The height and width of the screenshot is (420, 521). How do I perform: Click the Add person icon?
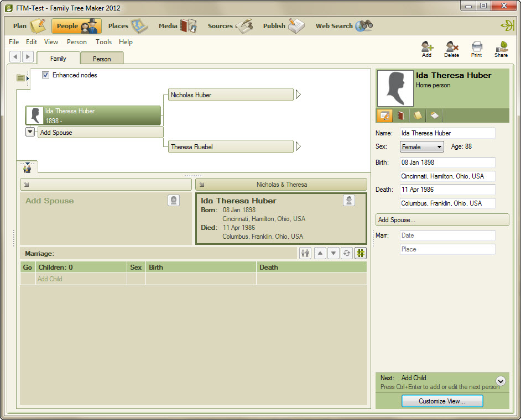point(426,49)
